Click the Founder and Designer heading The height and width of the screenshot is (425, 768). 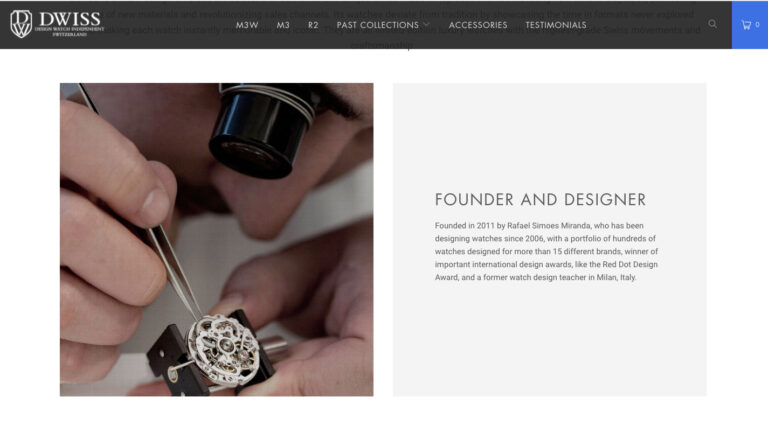coord(540,199)
